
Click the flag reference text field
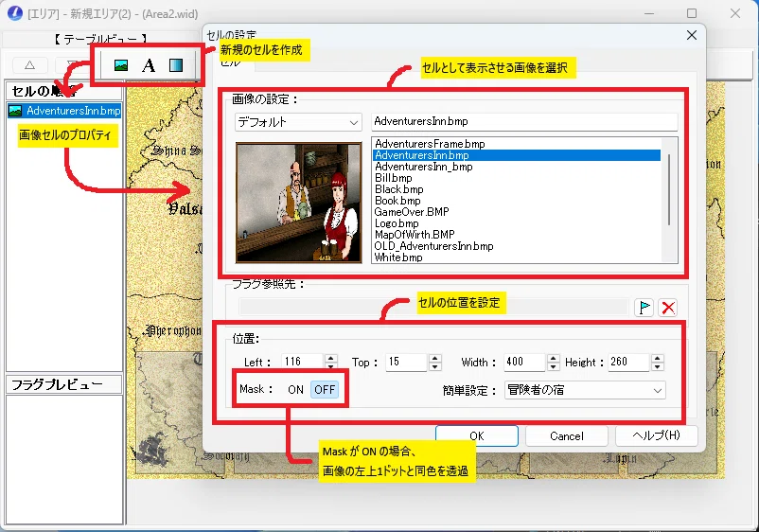433,308
